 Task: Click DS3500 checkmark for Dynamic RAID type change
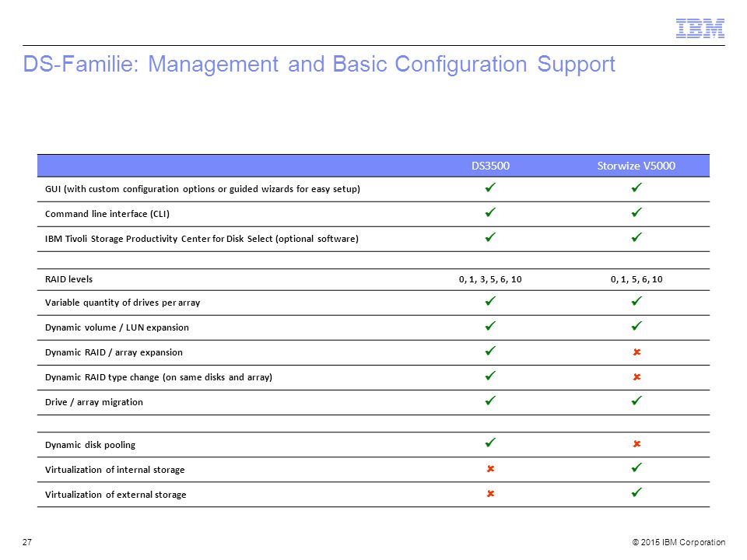point(490,375)
